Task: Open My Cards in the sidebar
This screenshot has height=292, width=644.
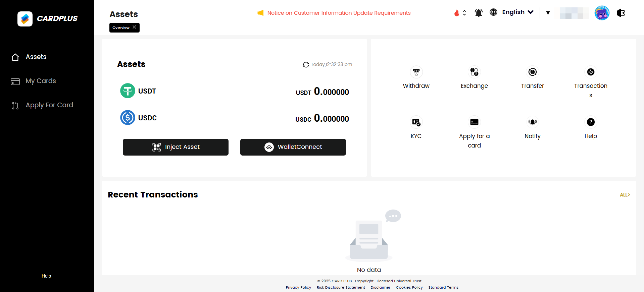Action: [41, 81]
